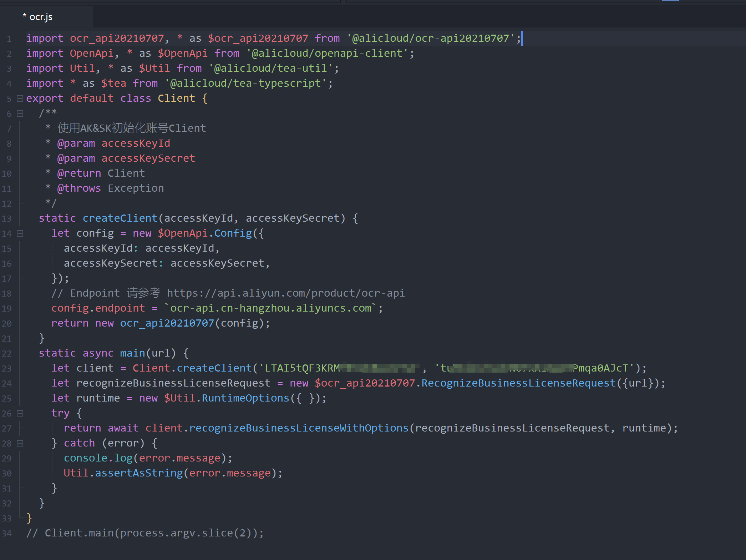Collapse the try block fold on line 26
The width and height of the screenshot is (746, 560).
(x=20, y=413)
